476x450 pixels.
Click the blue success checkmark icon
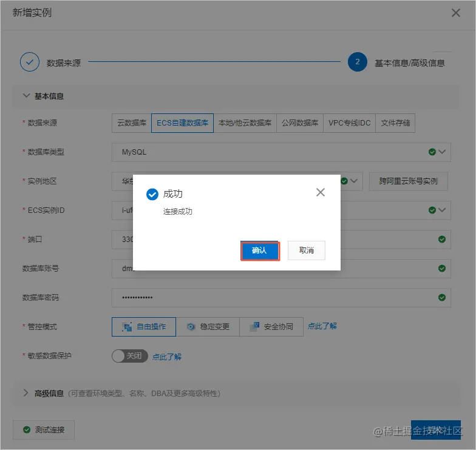point(152,194)
